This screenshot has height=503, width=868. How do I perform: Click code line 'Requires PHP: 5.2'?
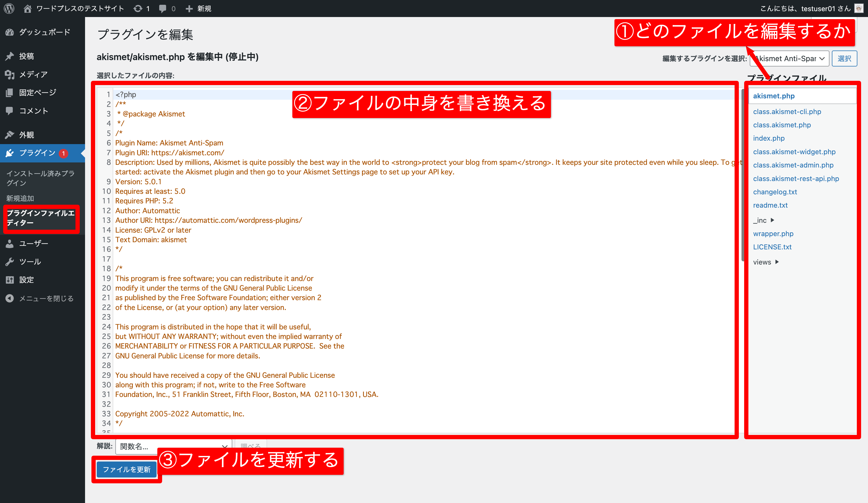(x=144, y=201)
